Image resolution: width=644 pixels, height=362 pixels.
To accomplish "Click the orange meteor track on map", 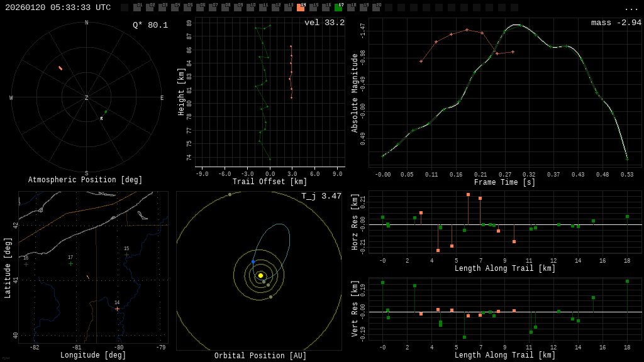I will [88, 277].
